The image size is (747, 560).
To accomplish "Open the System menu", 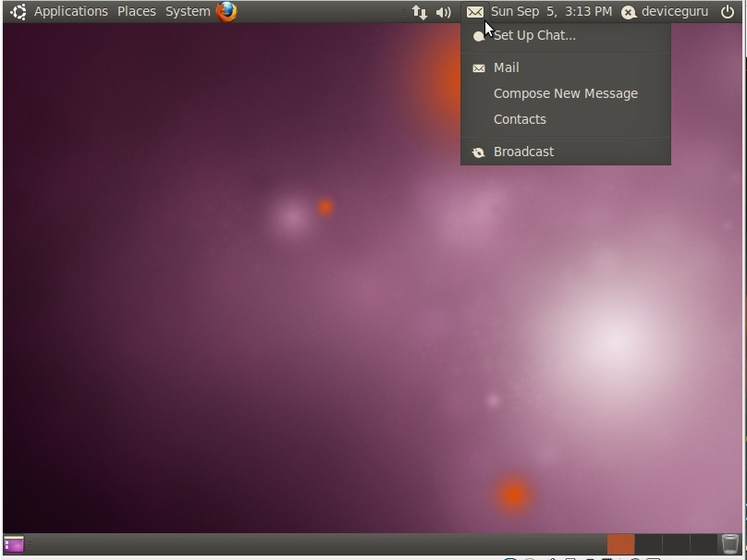I will pos(188,11).
